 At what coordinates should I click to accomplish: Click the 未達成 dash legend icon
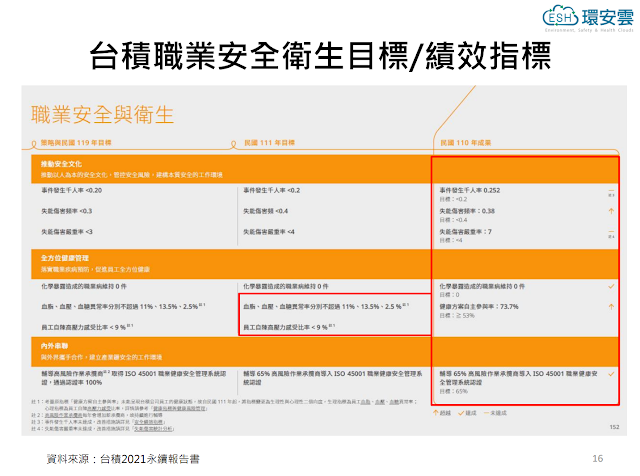[486, 413]
